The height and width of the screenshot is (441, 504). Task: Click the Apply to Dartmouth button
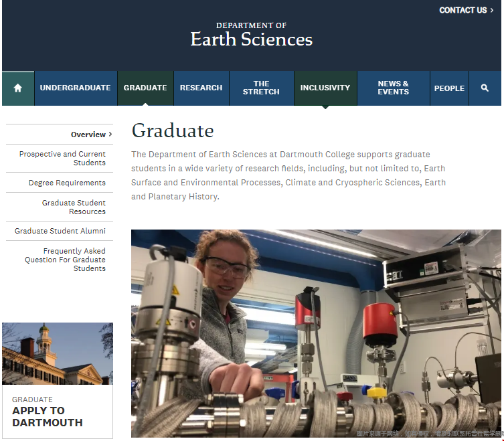coord(48,416)
